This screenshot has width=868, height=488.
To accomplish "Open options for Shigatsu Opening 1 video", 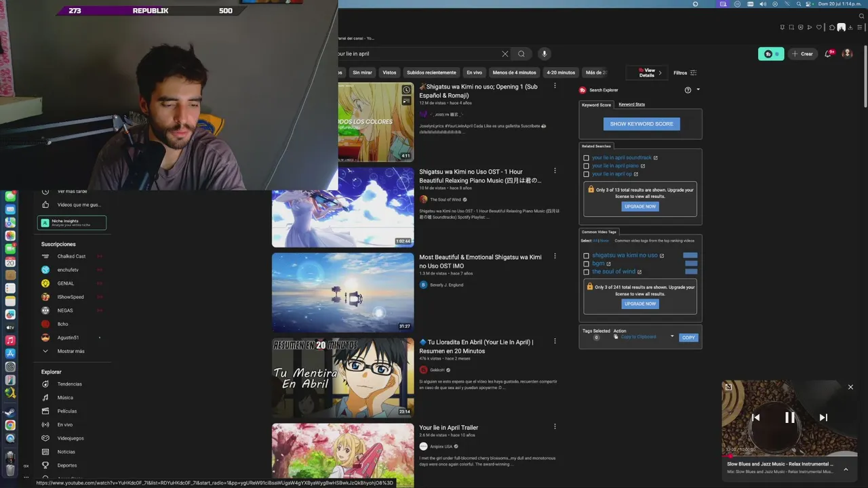I will pyautogui.click(x=555, y=86).
